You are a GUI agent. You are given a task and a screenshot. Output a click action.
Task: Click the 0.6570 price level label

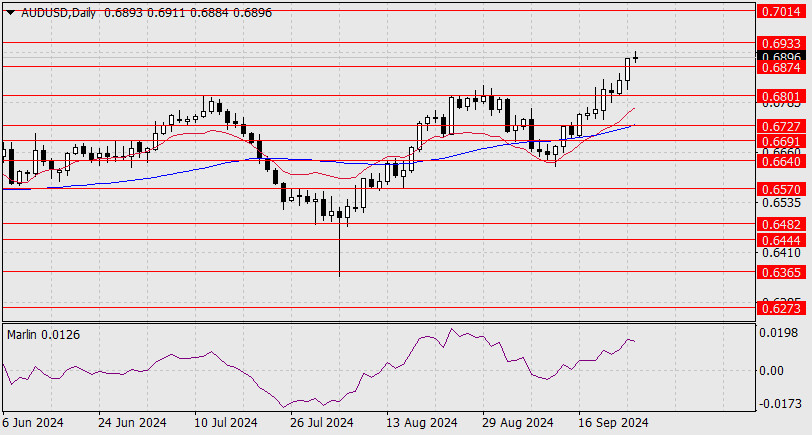[x=782, y=190]
